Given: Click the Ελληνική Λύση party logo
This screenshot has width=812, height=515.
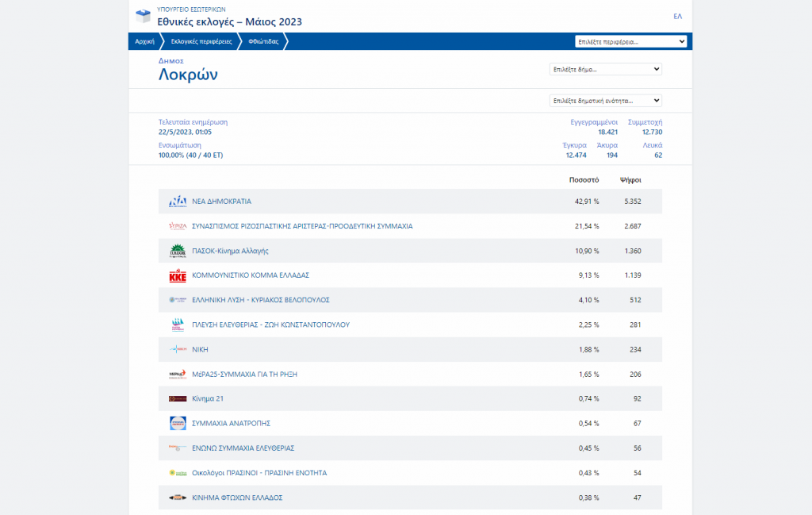Looking at the screenshot, I should [x=178, y=300].
